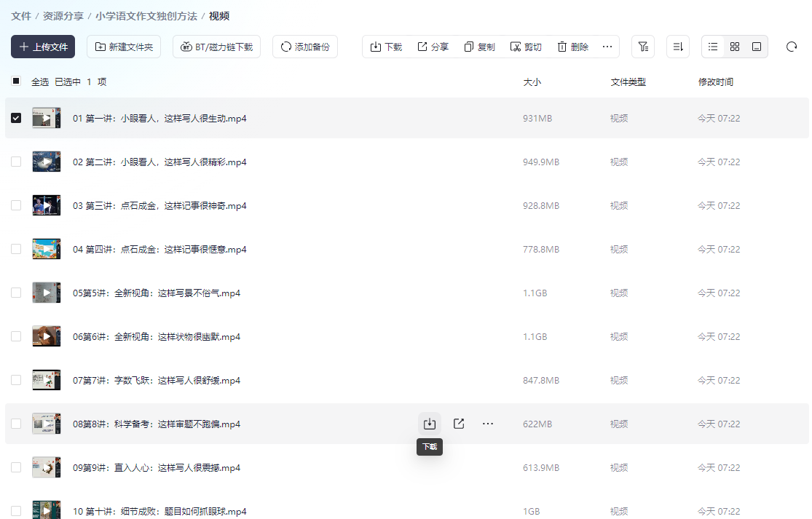Open the sort order menu
The width and height of the screenshot is (812, 519).
[x=677, y=47]
